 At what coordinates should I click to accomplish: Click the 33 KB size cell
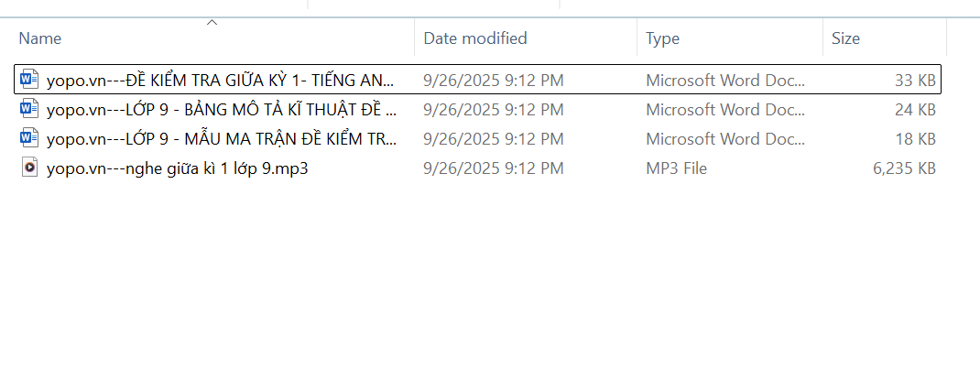click(x=915, y=81)
